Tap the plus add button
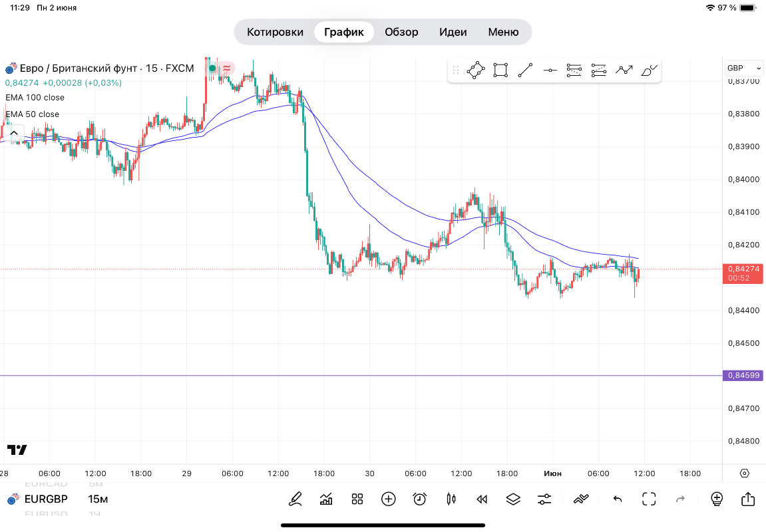This screenshot has width=766, height=532. (x=389, y=499)
